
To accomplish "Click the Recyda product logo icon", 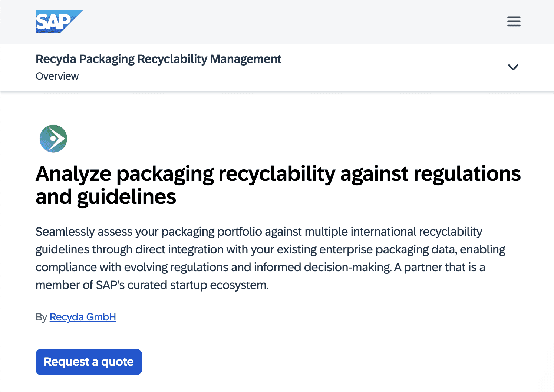I will click(x=53, y=139).
